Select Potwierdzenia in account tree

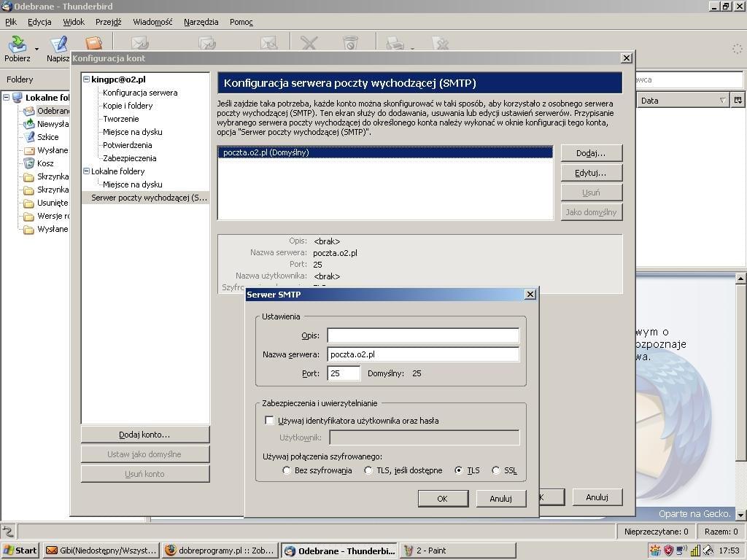127,145
